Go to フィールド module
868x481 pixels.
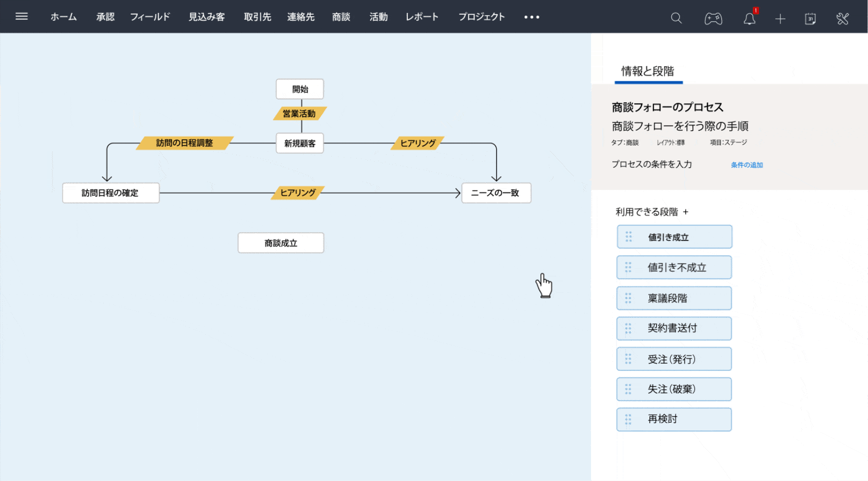(x=150, y=17)
